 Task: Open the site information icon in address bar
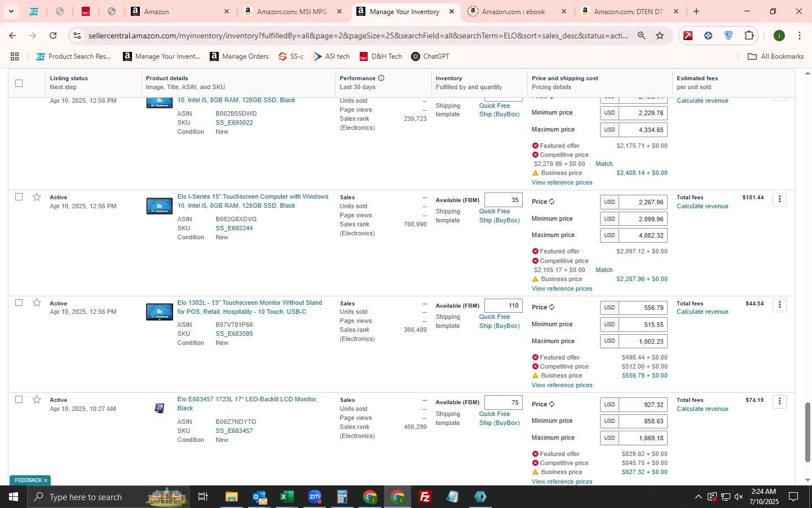[77, 36]
